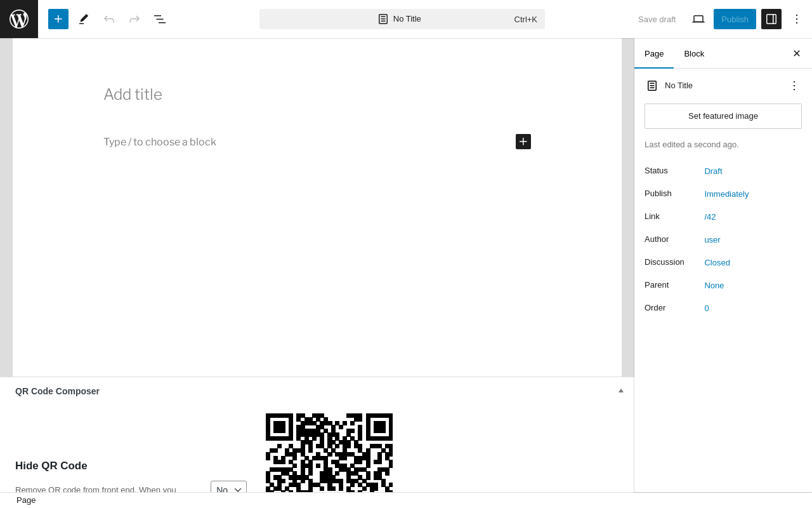This screenshot has width=812, height=508.
Task: Click Set featured image
Action: pyautogui.click(x=723, y=116)
